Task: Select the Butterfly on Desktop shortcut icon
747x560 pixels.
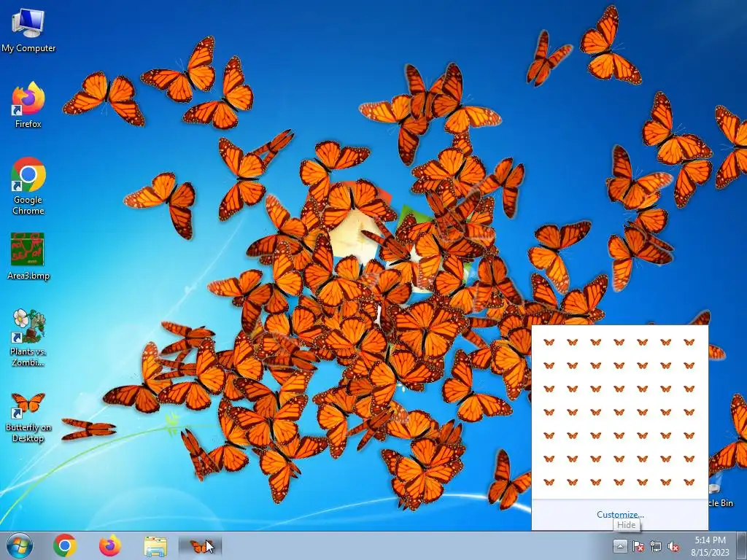Action: [28, 416]
